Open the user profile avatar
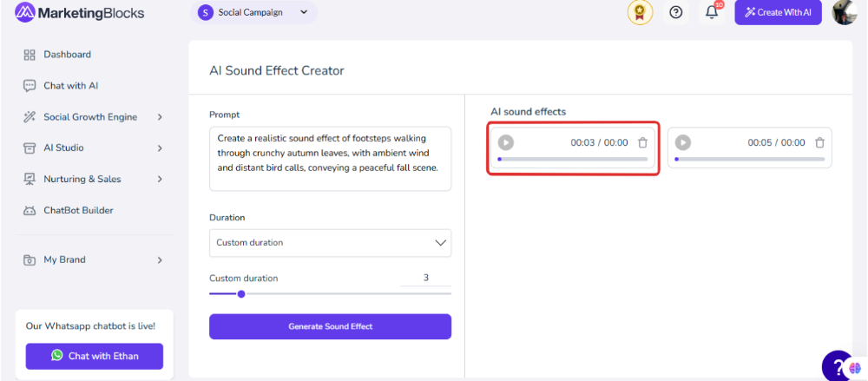This screenshot has height=381, width=868. [845, 12]
